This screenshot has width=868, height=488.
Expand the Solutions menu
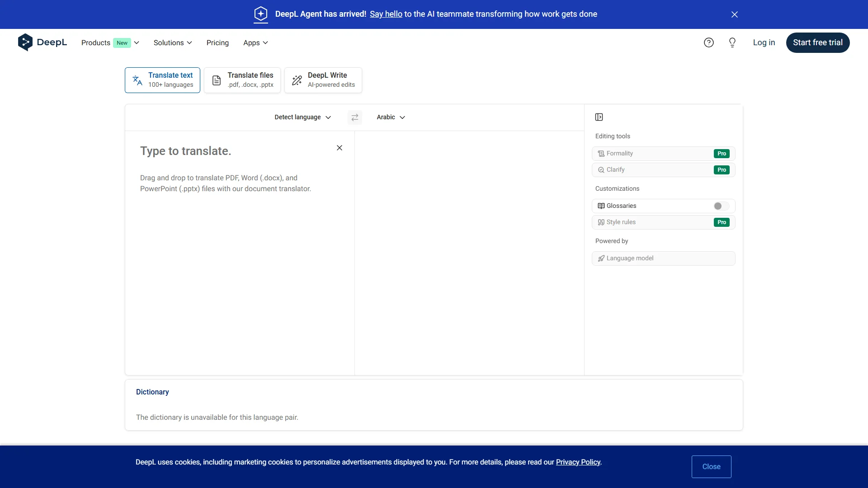click(x=173, y=42)
